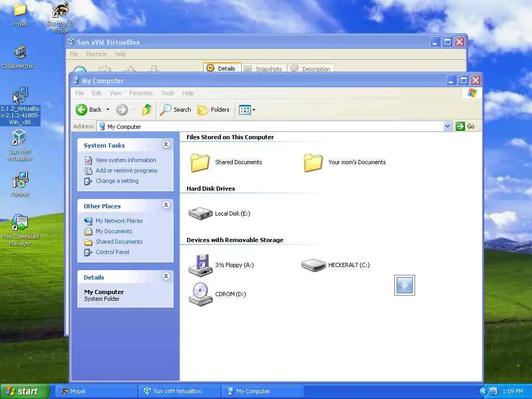
Task: Click Change a setting link
Action: (x=117, y=181)
